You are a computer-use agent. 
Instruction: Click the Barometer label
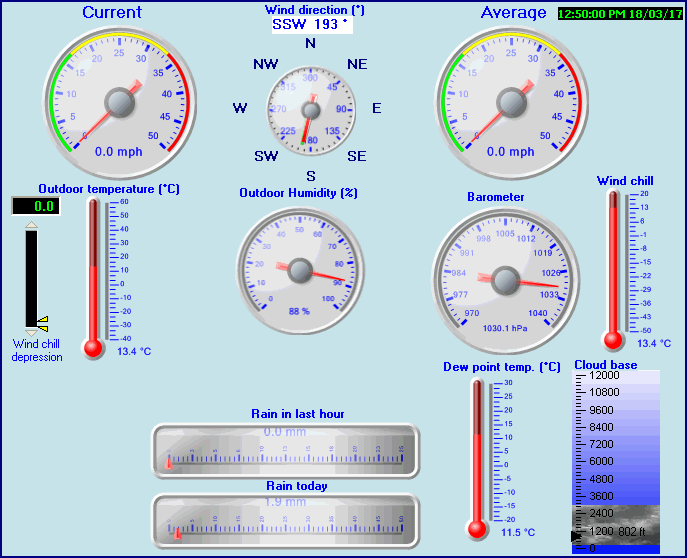(496, 197)
